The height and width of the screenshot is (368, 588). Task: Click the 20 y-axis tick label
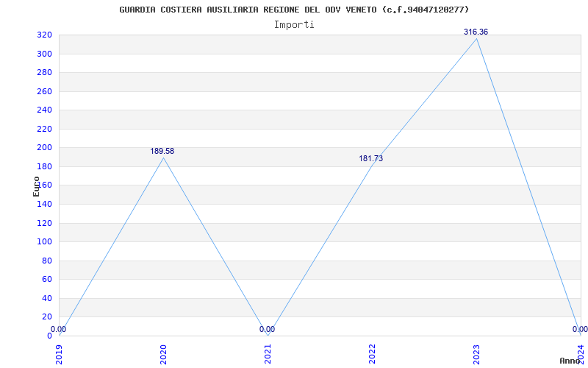[x=47, y=317]
